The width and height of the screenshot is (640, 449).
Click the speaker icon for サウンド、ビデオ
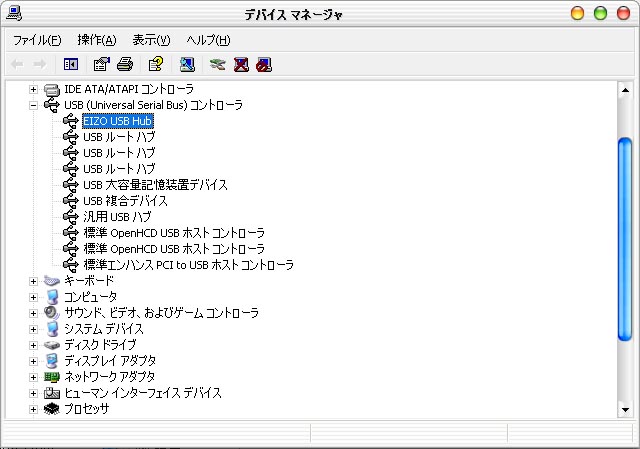(51, 313)
